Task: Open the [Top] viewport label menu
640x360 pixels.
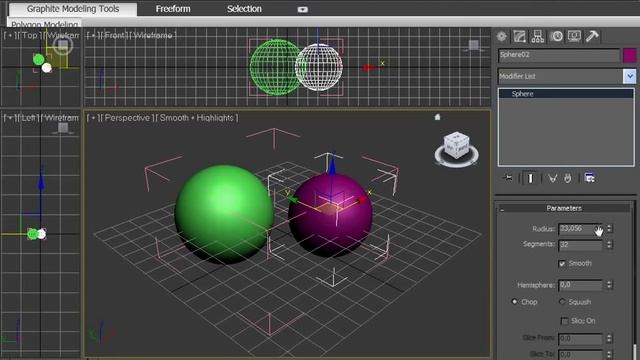Action: click(x=29, y=36)
